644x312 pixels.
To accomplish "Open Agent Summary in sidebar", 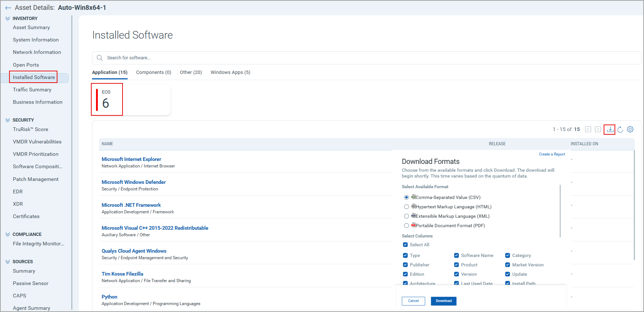I will coord(32,308).
